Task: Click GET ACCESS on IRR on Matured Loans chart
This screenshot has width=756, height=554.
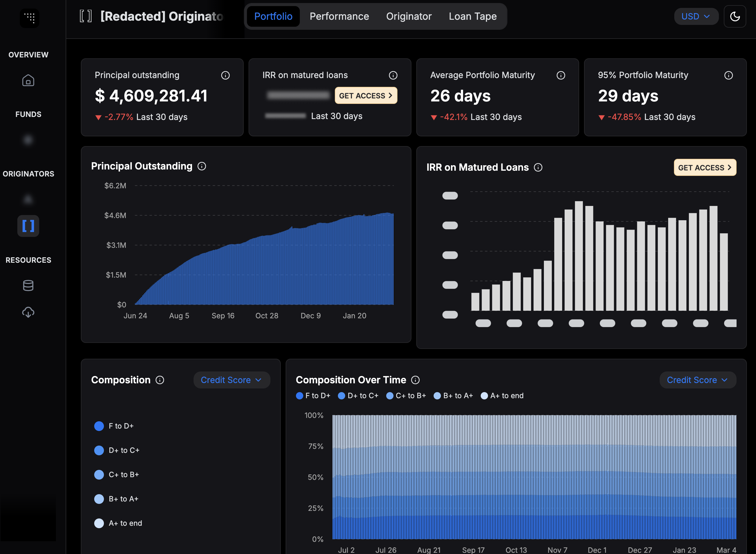Action: point(705,168)
